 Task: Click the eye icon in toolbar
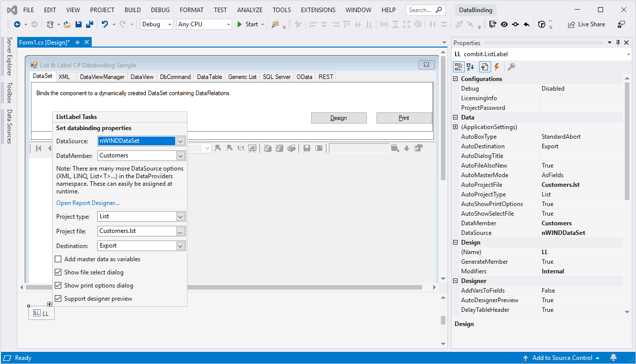point(504,24)
